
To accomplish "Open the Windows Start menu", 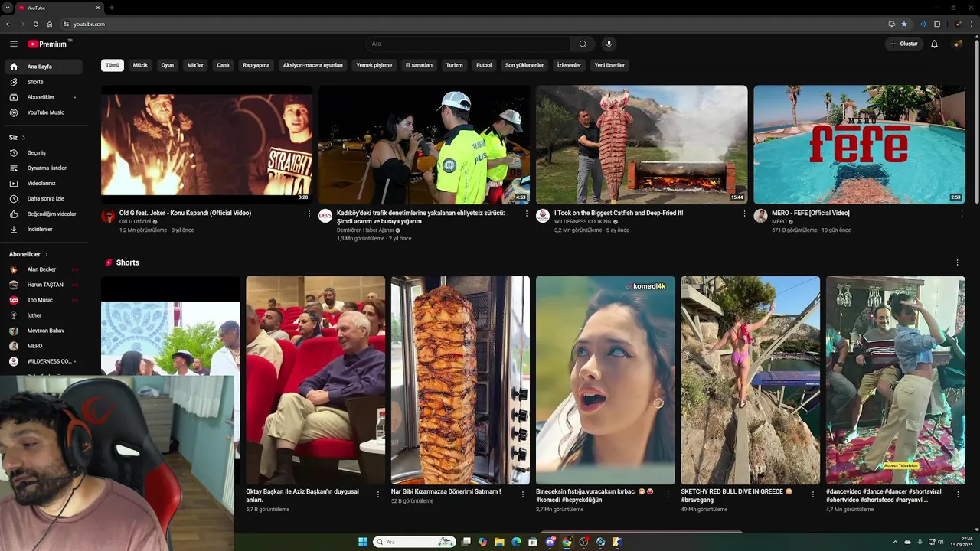I will pos(363,542).
